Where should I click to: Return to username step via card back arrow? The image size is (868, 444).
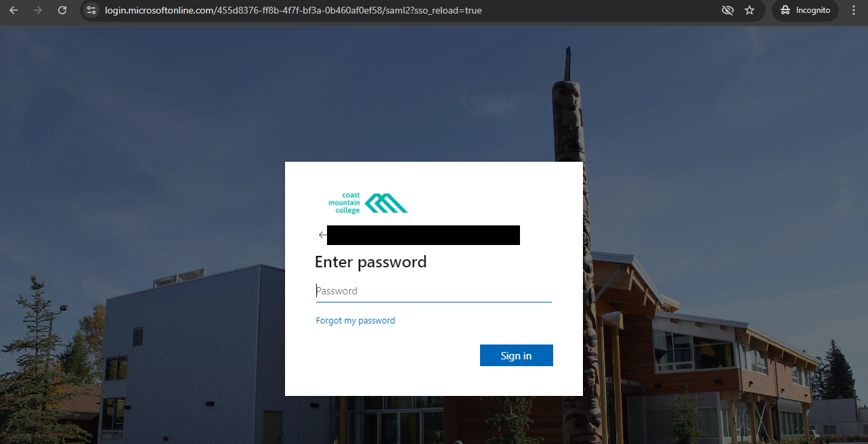pos(322,235)
